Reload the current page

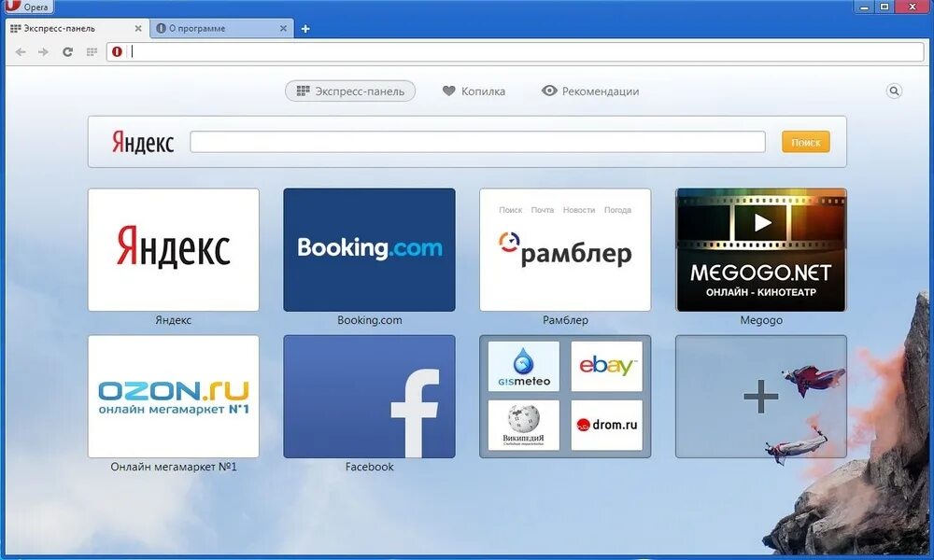[x=67, y=51]
